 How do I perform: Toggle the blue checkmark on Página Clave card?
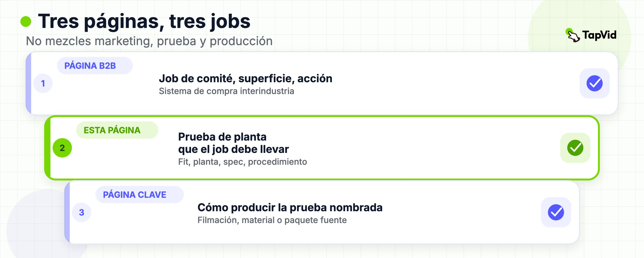click(556, 212)
